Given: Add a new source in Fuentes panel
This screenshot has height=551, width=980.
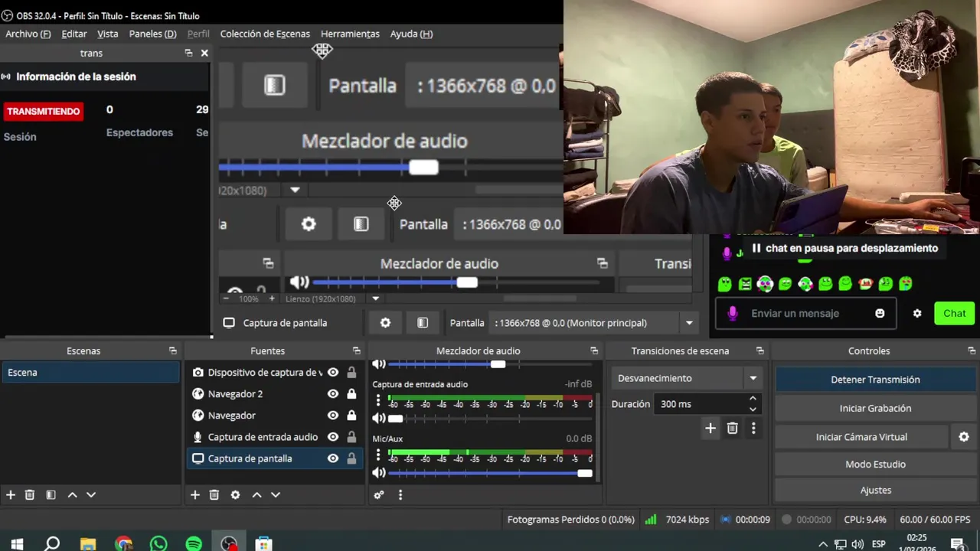Looking at the screenshot, I should pos(195,495).
